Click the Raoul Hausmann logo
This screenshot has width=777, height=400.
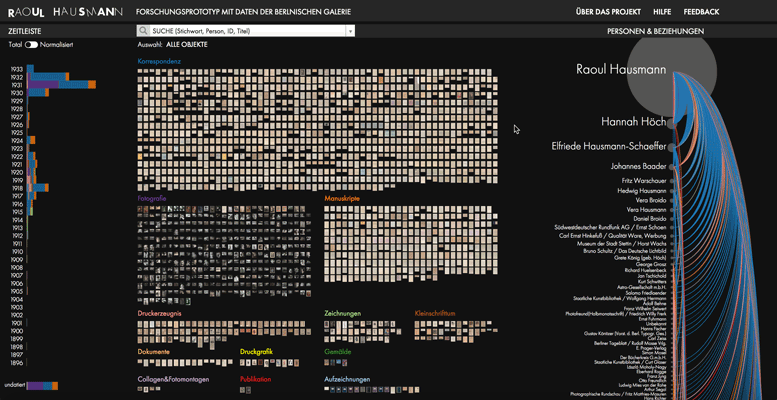tap(64, 12)
